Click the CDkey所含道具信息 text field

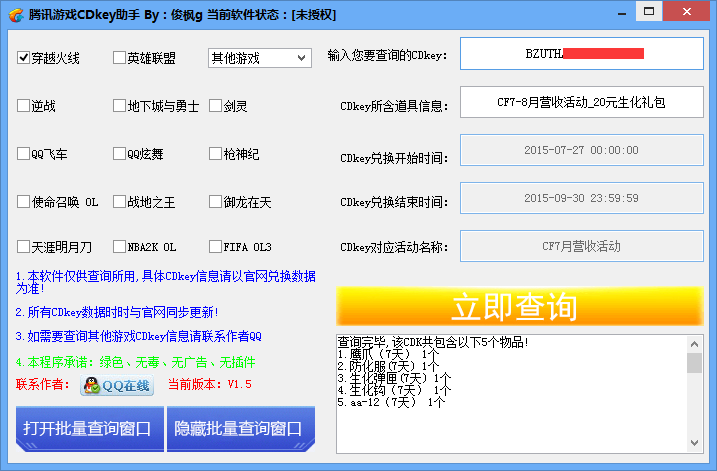click(581, 102)
